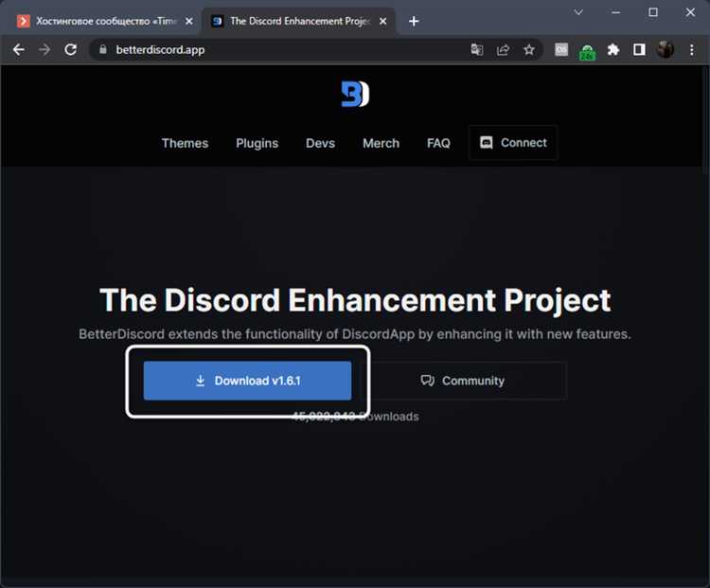Click the BetterDiscord extends functionality subtitle
Viewport: 710px width, 588px height.
355,334
